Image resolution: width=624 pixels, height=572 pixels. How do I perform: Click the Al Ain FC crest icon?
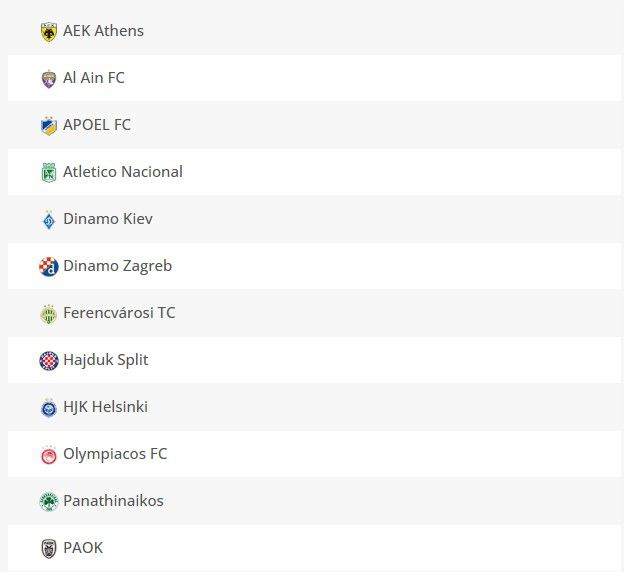click(49, 79)
